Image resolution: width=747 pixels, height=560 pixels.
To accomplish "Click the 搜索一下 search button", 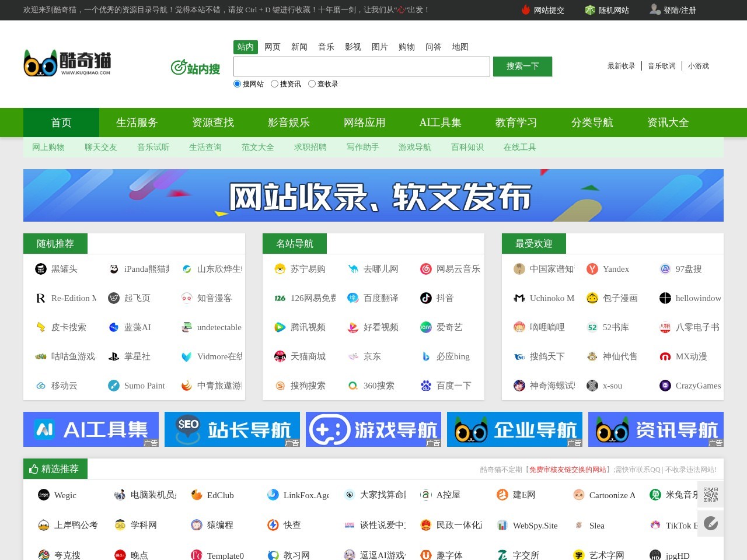I will pyautogui.click(x=522, y=66).
